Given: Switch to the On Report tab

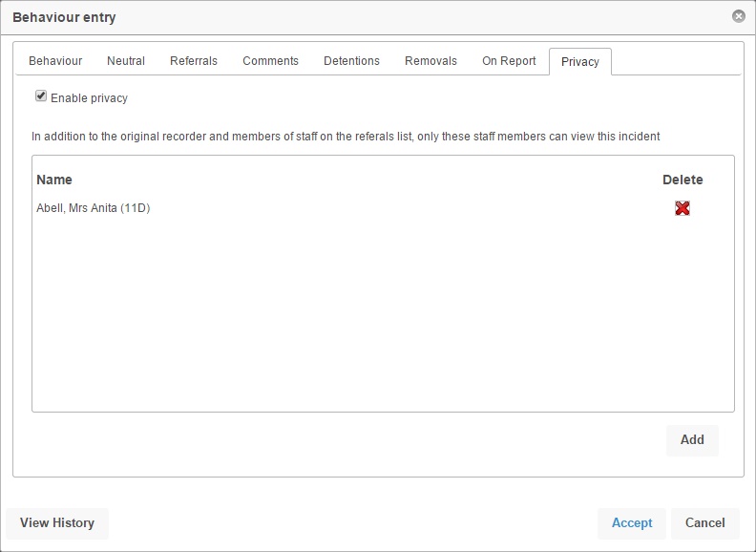Looking at the screenshot, I should pos(509,61).
